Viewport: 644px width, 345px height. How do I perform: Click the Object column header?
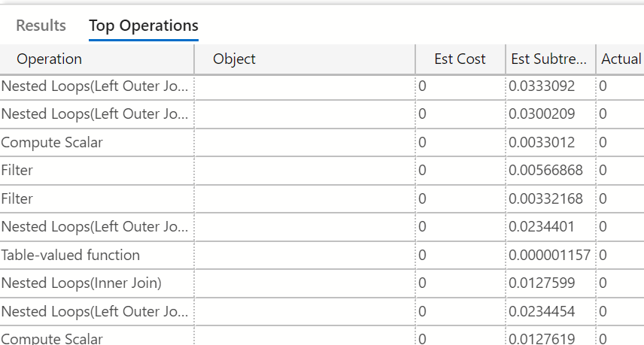click(x=234, y=59)
